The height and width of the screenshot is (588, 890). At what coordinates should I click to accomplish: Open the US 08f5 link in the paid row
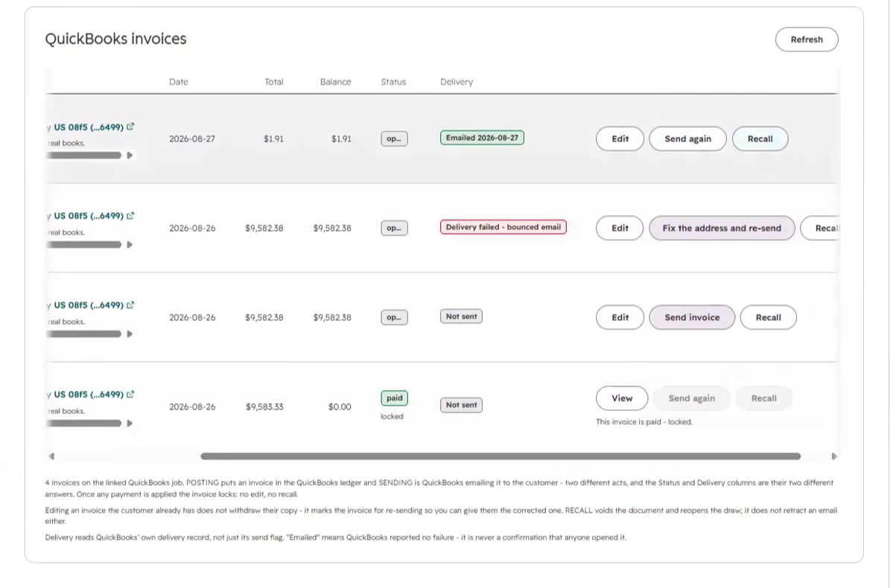89,394
